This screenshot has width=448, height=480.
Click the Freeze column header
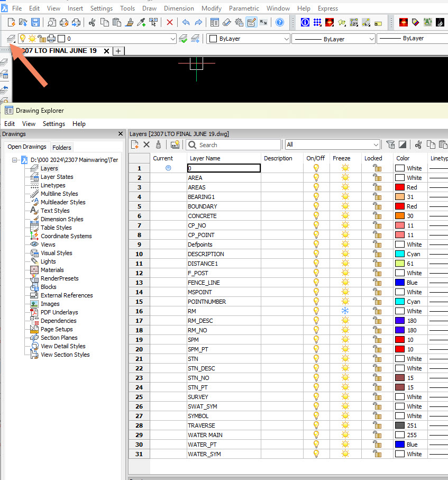pos(345,158)
